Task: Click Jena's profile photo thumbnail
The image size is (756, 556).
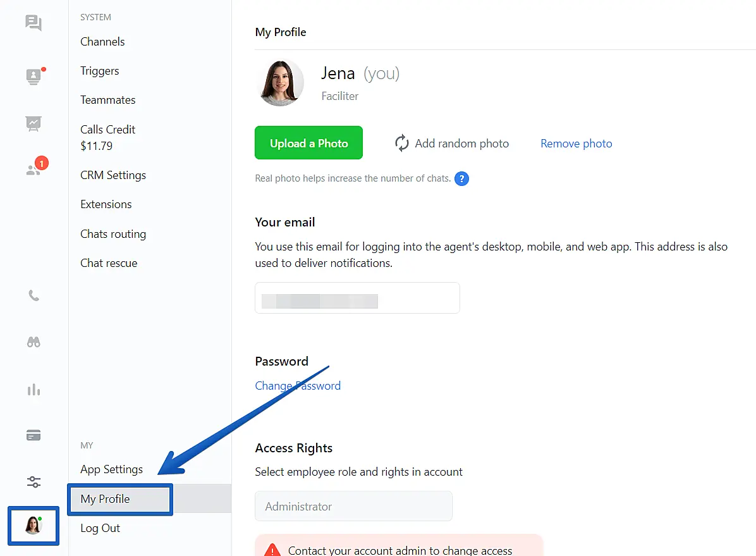Action: (281, 83)
